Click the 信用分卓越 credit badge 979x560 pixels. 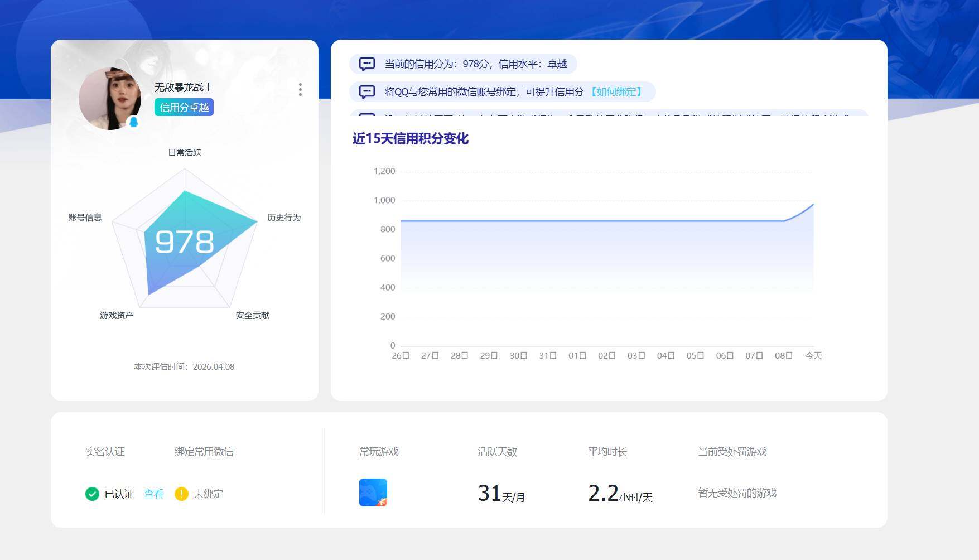coord(184,107)
